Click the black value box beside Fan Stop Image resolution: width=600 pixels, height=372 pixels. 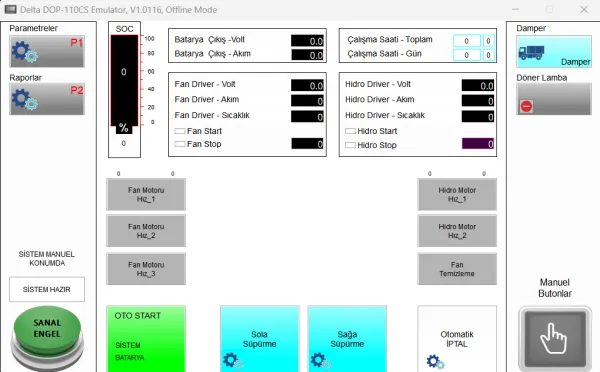coord(307,144)
